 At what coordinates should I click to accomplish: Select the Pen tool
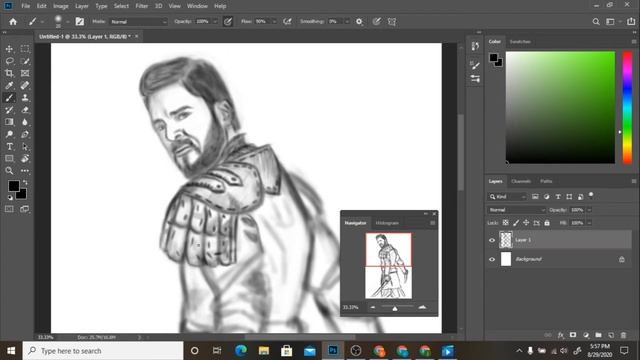point(25,134)
